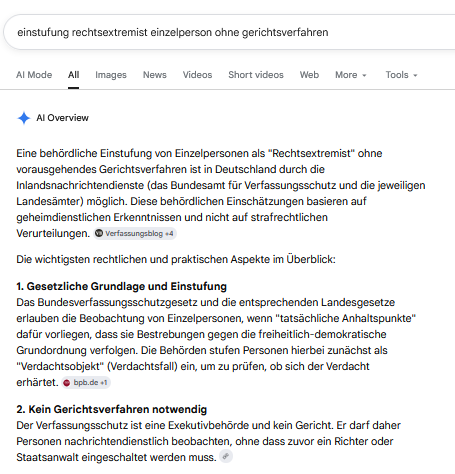The width and height of the screenshot is (455, 474).
Task: Open the Tools dropdown menu
Action: coord(401,75)
